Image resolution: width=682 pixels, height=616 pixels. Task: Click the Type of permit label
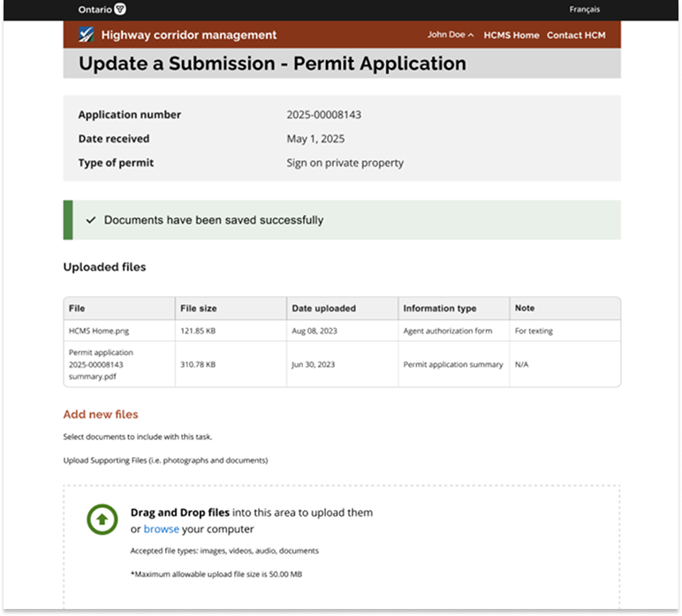point(116,163)
